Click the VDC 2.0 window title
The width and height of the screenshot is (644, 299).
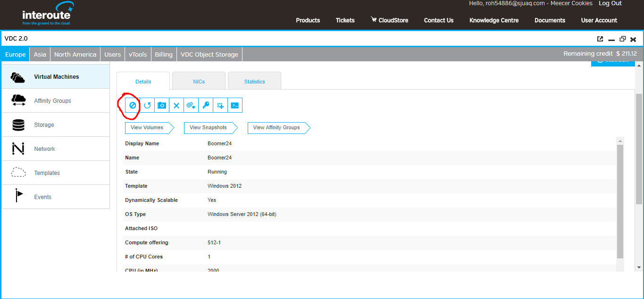point(16,39)
